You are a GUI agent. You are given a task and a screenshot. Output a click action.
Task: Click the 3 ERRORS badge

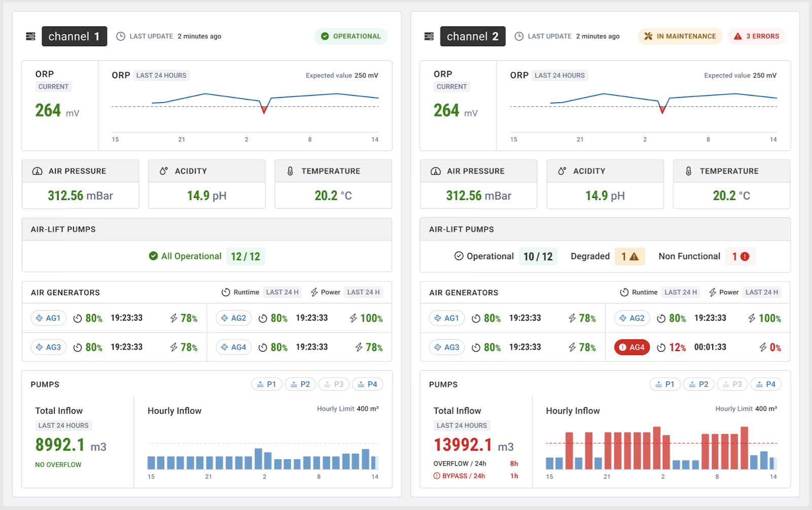[x=756, y=37]
